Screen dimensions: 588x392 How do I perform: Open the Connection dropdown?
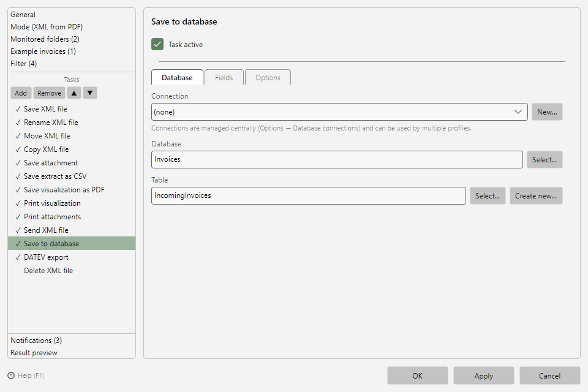pos(339,112)
